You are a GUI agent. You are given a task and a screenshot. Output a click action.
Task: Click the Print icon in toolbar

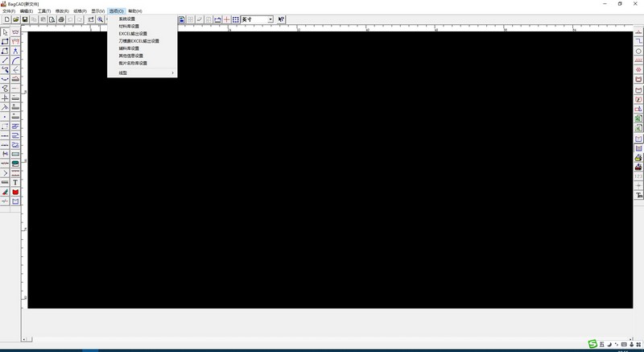tap(61, 19)
